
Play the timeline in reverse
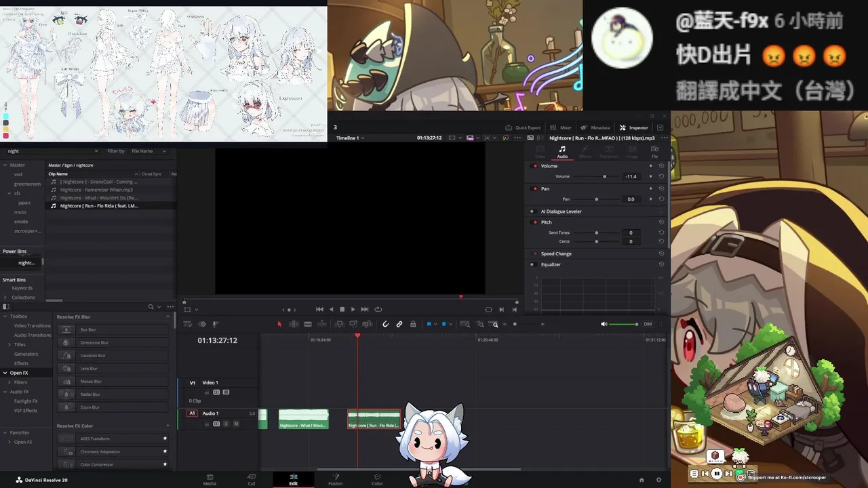331,309
